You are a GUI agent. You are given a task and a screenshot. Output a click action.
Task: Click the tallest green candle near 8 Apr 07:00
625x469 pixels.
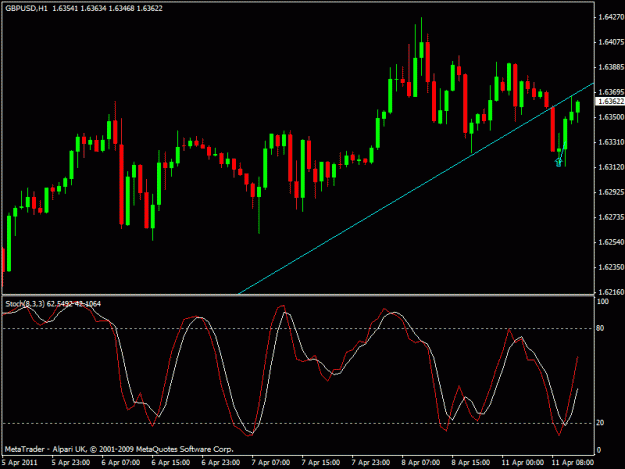click(x=422, y=50)
